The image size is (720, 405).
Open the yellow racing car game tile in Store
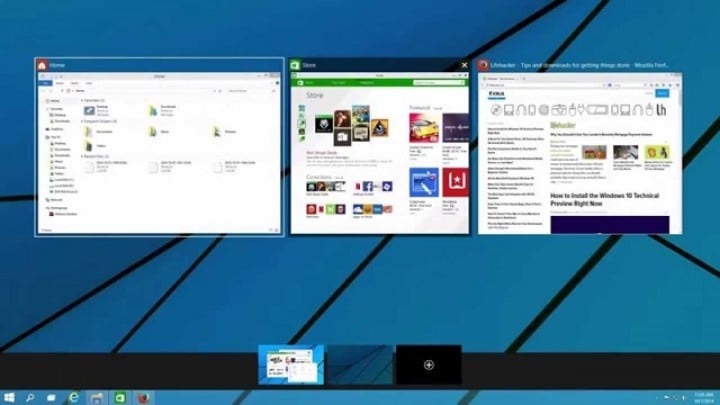423,128
